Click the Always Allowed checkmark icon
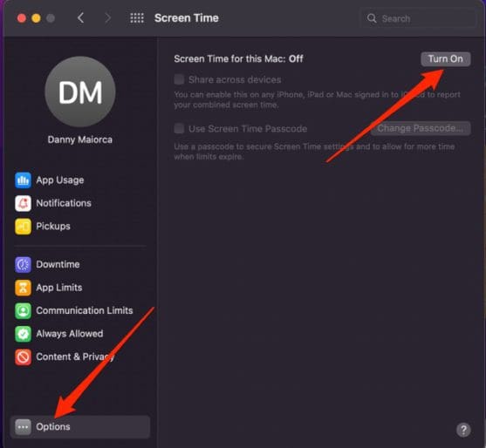The image size is (486, 448). 23,334
